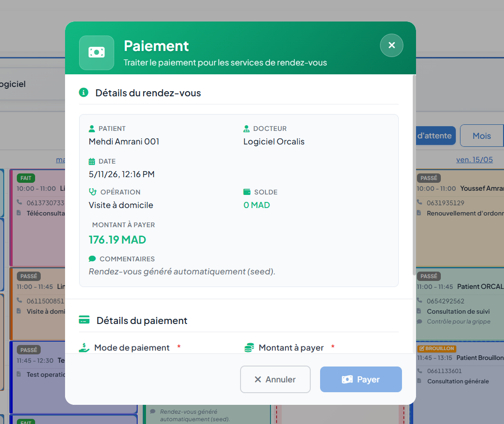504x424 pixels.
Task: Click the banknote icon in Paiement header
Action: (96, 52)
